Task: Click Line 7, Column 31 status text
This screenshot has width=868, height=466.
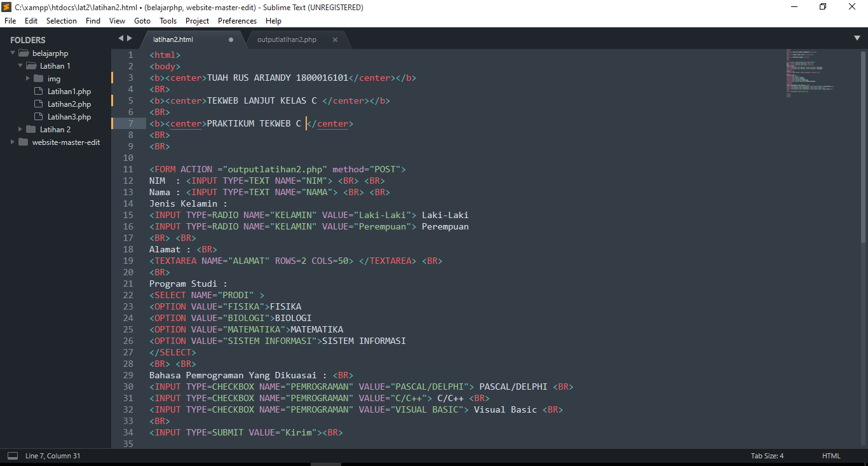Action: (53, 456)
